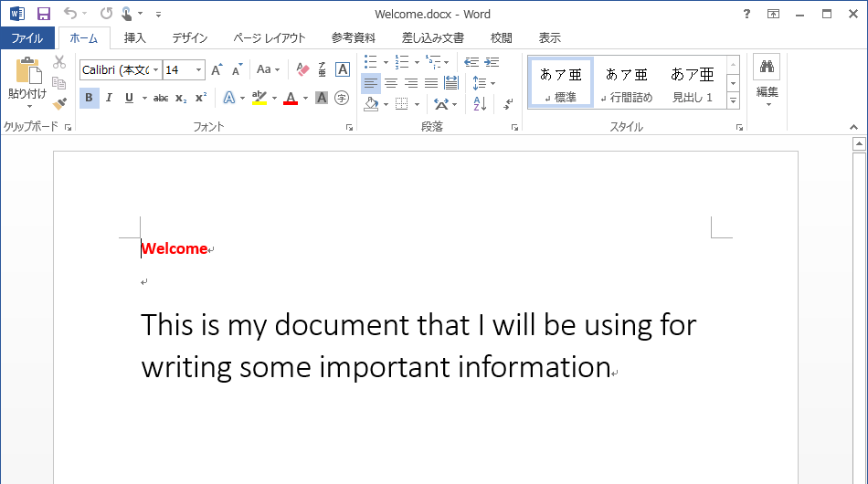This screenshot has width=868, height=484.
Task: Open the Calibri font name dropdown
Action: click(x=156, y=69)
